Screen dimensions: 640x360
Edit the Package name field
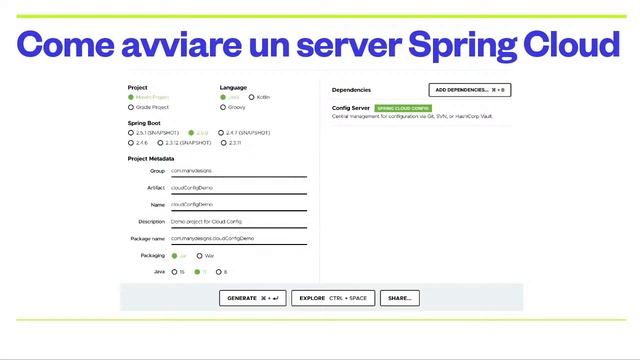click(239, 239)
